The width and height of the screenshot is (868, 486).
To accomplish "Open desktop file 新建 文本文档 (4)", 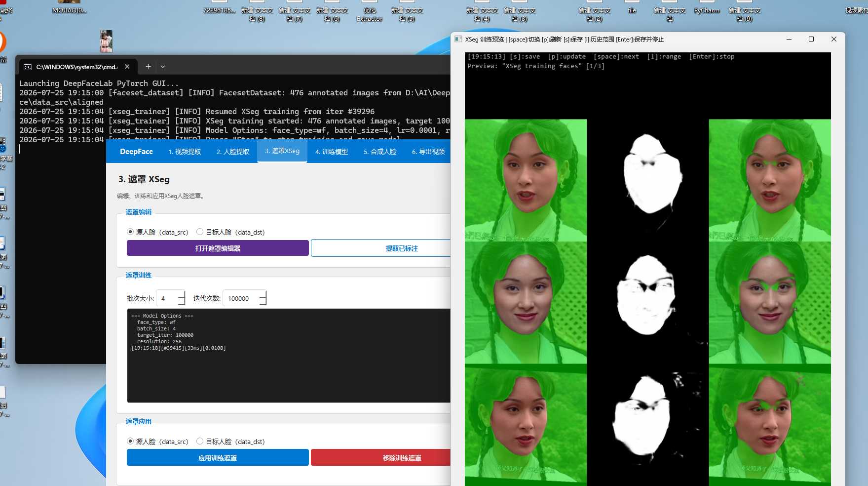I will click(482, 11).
